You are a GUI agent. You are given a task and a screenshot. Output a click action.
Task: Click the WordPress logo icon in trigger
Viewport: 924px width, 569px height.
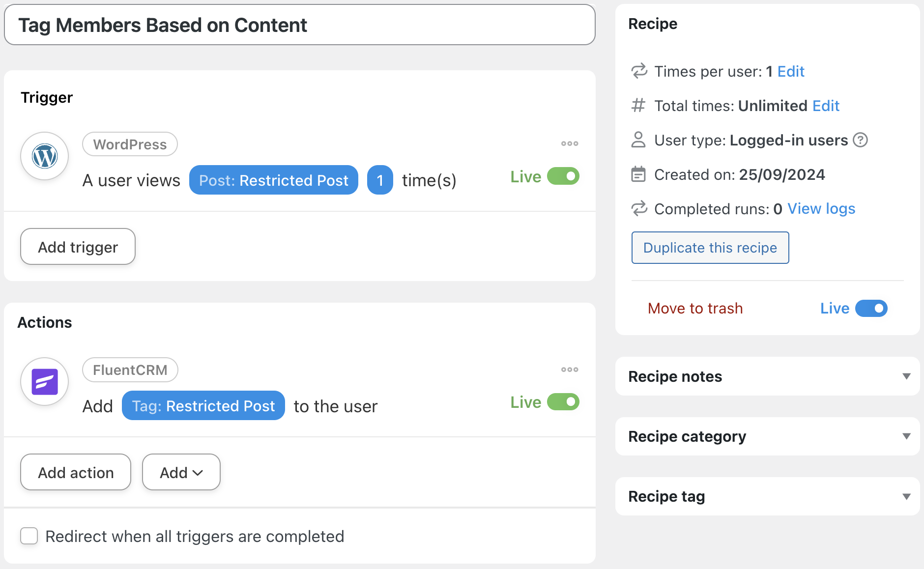tap(45, 156)
